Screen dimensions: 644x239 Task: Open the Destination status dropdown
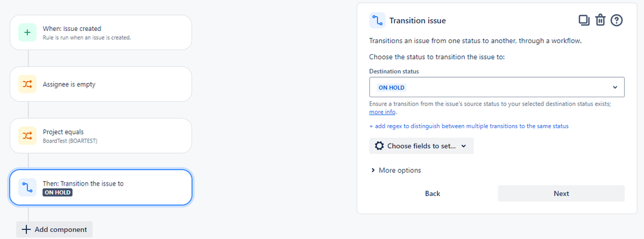pos(496,87)
